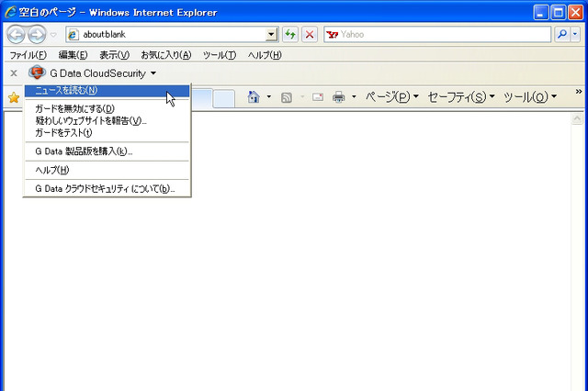Select G Data 製品版を購入(k)... menu item

pyautogui.click(x=84, y=151)
